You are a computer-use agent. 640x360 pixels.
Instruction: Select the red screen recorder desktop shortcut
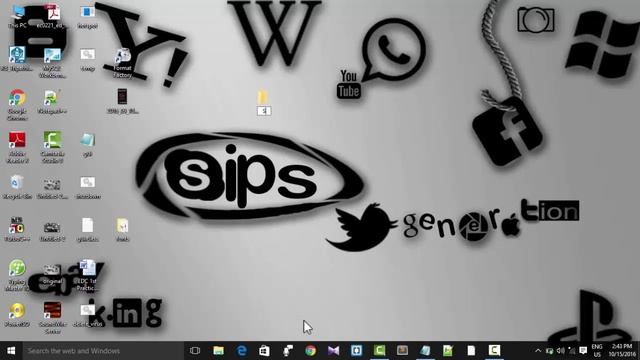pos(52,318)
